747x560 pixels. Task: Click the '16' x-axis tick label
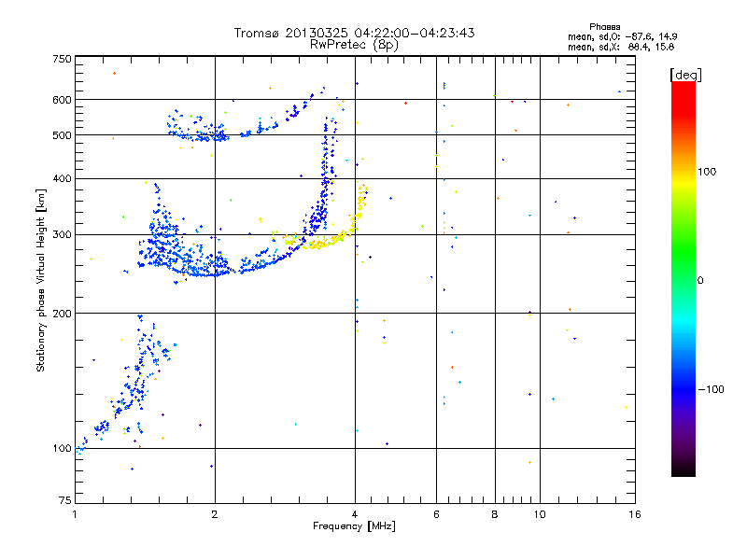(635, 514)
